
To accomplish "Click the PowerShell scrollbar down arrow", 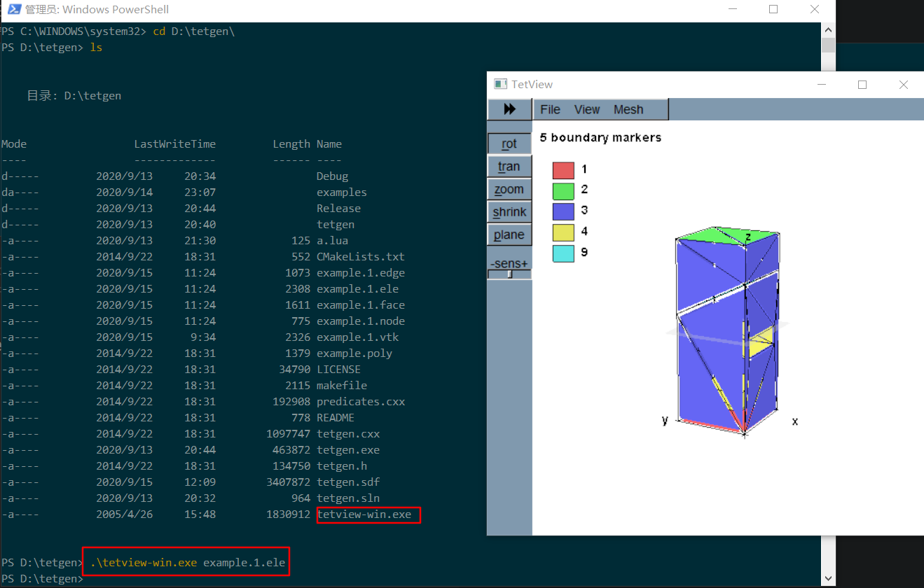I will pos(828,579).
